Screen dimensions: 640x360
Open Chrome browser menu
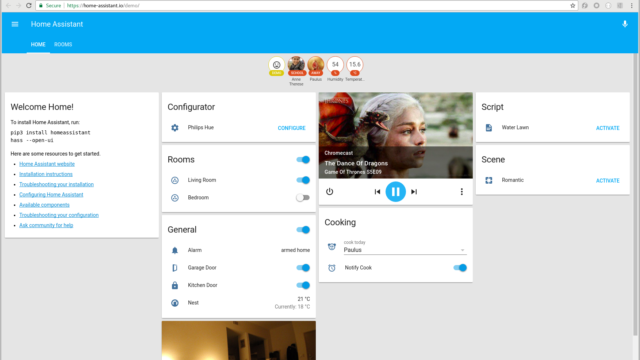click(x=631, y=5)
